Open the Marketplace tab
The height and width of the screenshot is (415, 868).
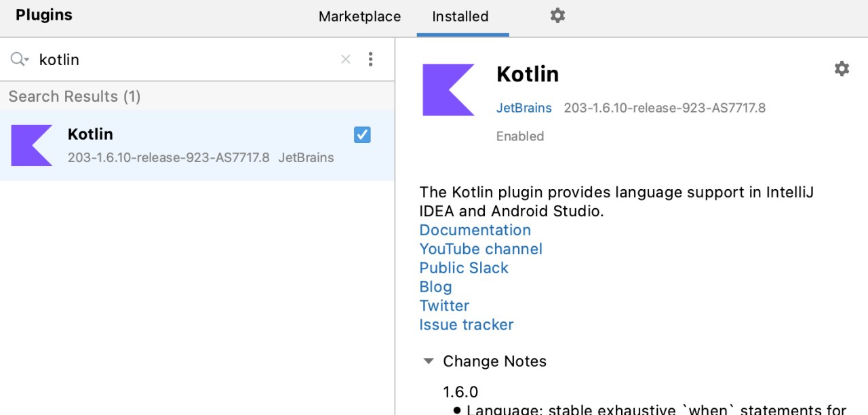[x=359, y=16]
